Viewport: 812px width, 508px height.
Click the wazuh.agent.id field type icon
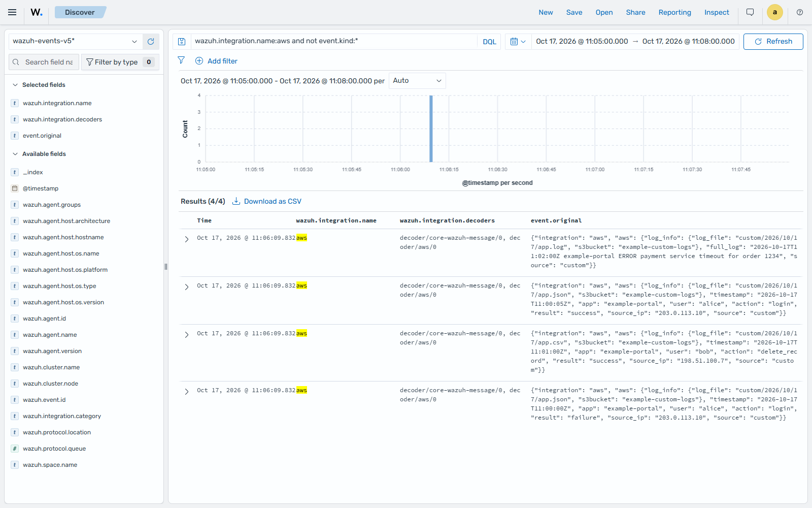pyautogui.click(x=15, y=319)
